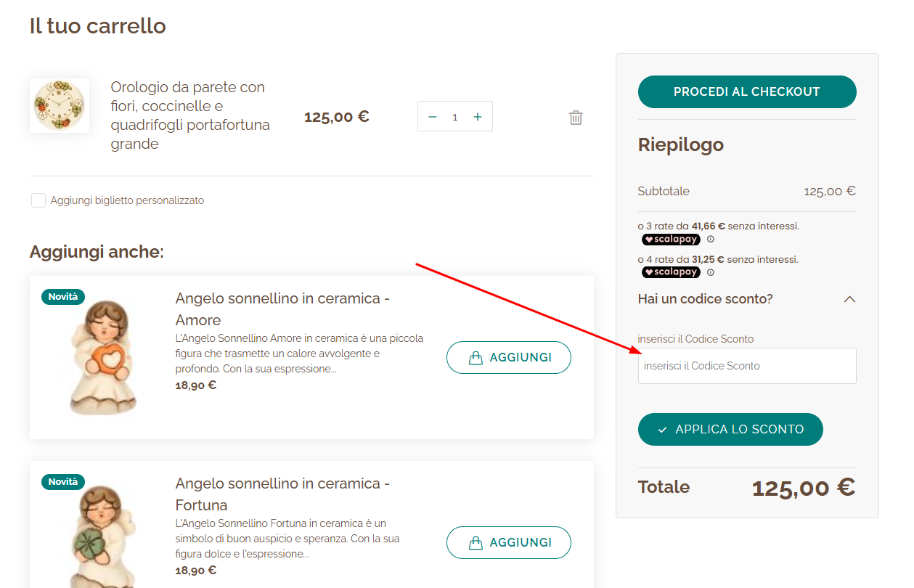Click the Novità badge on the Fortuna angel

click(62, 481)
